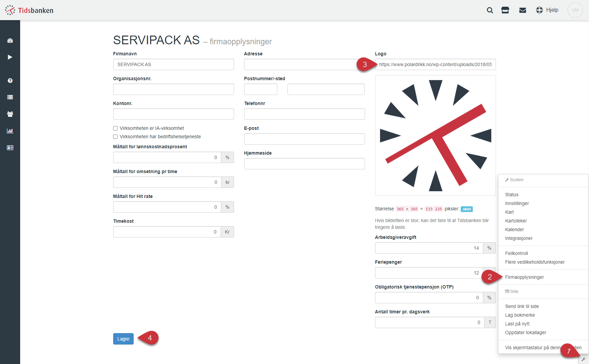Select Kart menu entry
This screenshot has width=589, height=364.
[509, 212]
